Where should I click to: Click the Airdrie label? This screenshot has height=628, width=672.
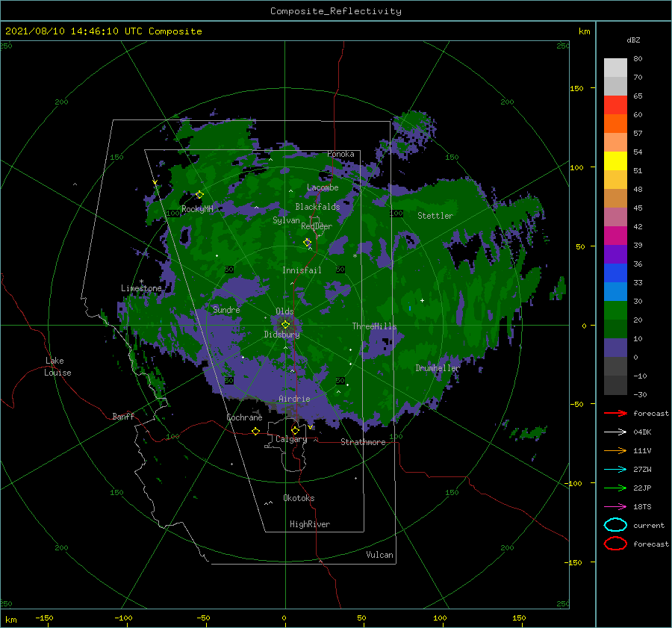[294, 399]
